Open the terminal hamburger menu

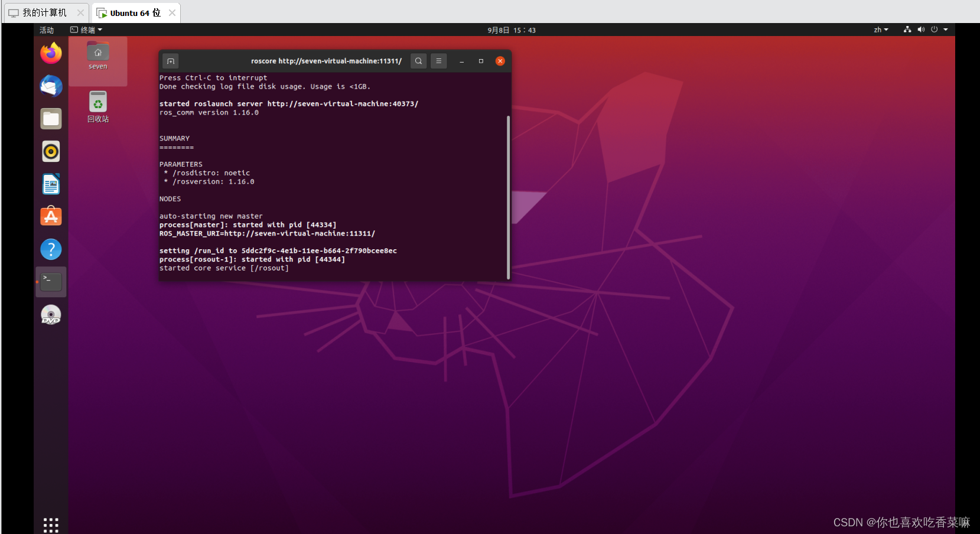click(x=438, y=61)
